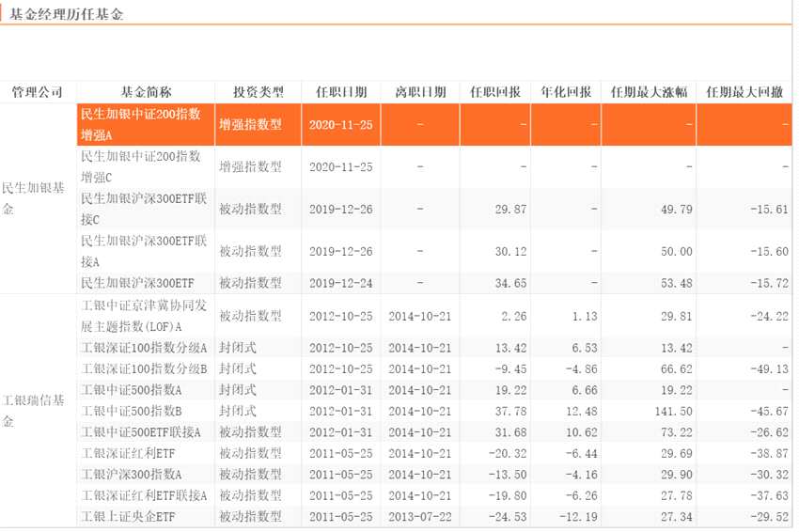Open fund 工银深证100指数分级B
Image resolution: width=799 pixels, height=532 pixels.
[144, 369]
